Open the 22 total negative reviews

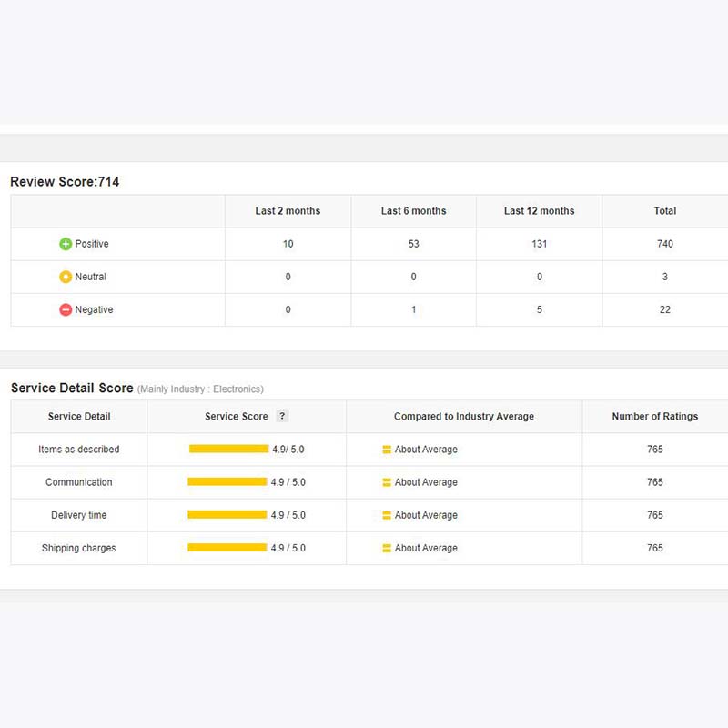(664, 309)
